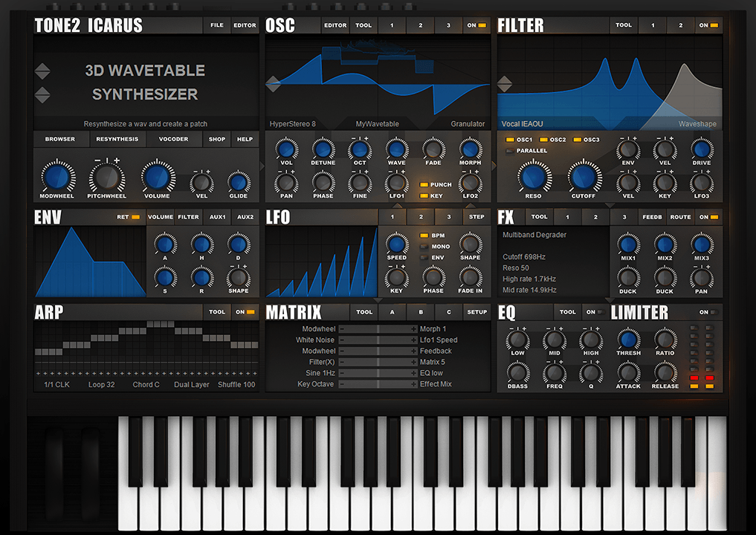Click the filter RESO knob
Viewport: 756px width, 535px height.
point(533,177)
